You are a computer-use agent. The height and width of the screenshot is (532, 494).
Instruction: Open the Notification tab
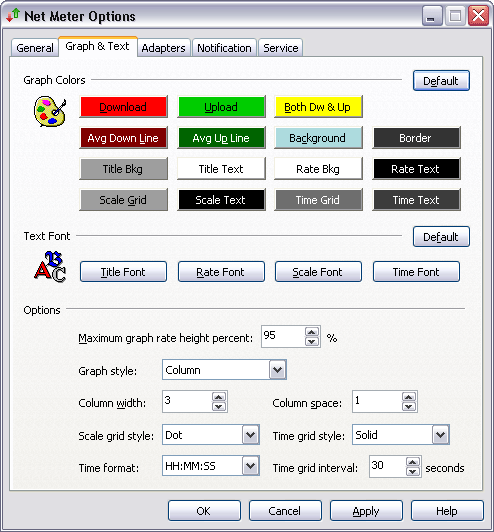(224, 48)
